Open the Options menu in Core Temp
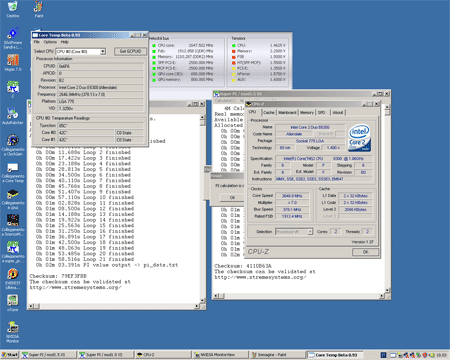The image size is (450, 360). (50, 42)
